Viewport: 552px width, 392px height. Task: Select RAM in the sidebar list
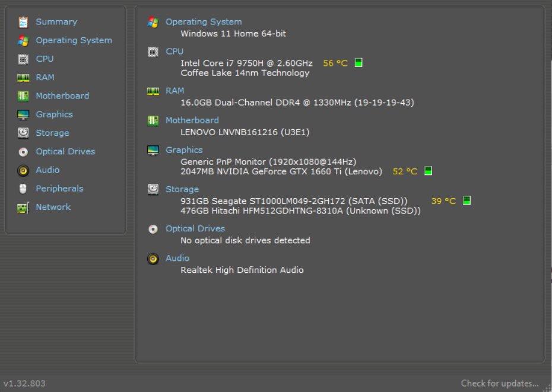click(45, 78)
